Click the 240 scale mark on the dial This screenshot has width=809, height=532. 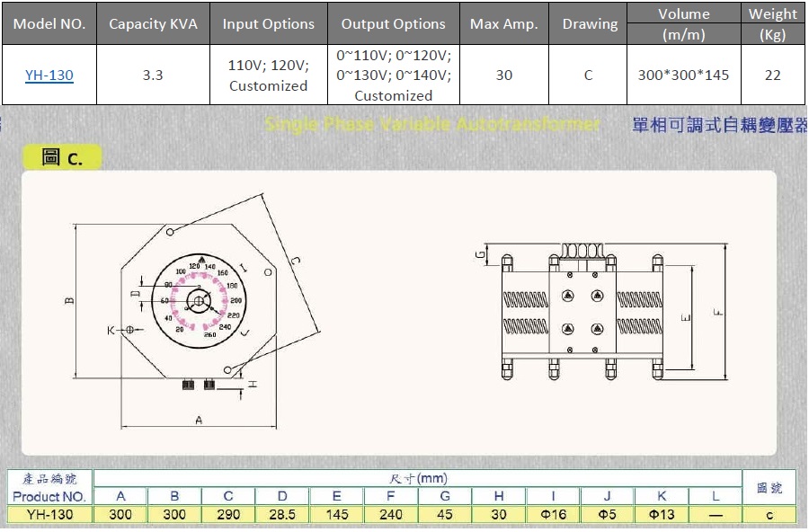226,325
